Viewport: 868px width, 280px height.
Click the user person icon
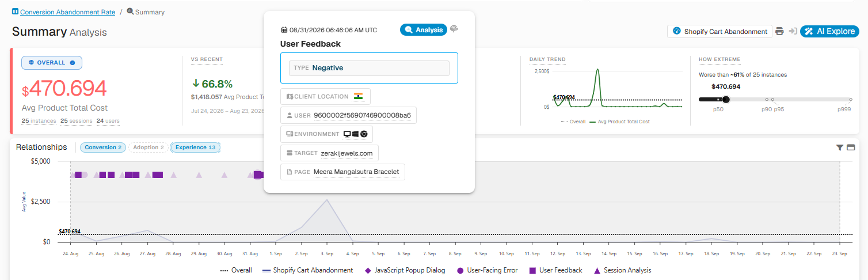(x=290, y=115)
